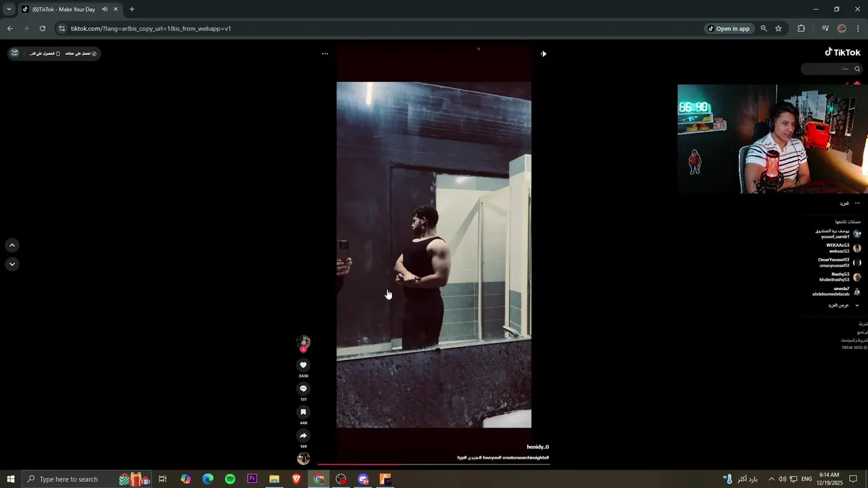Expand the followed accounts list chevron
The image size is (868, 488).
857,306
